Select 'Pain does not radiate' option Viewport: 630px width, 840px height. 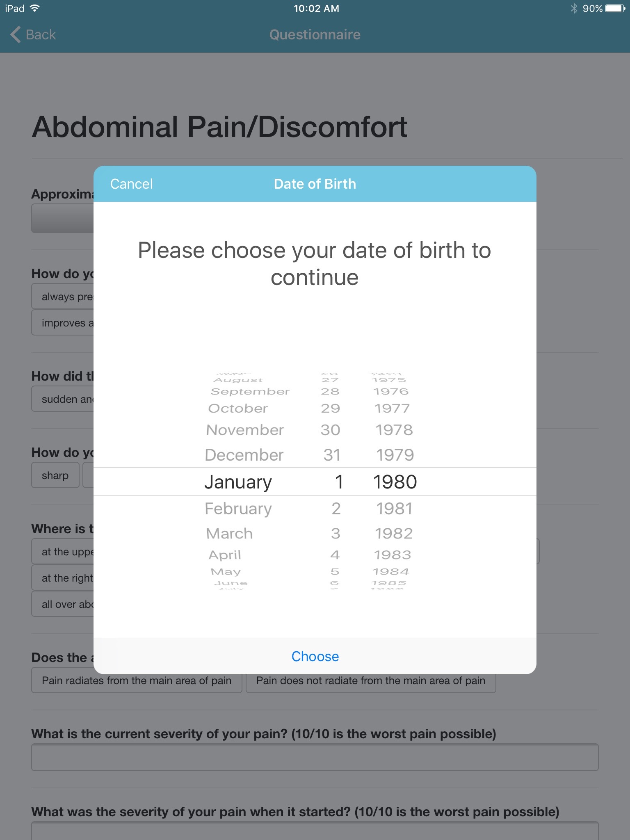(x=371, y=680)
